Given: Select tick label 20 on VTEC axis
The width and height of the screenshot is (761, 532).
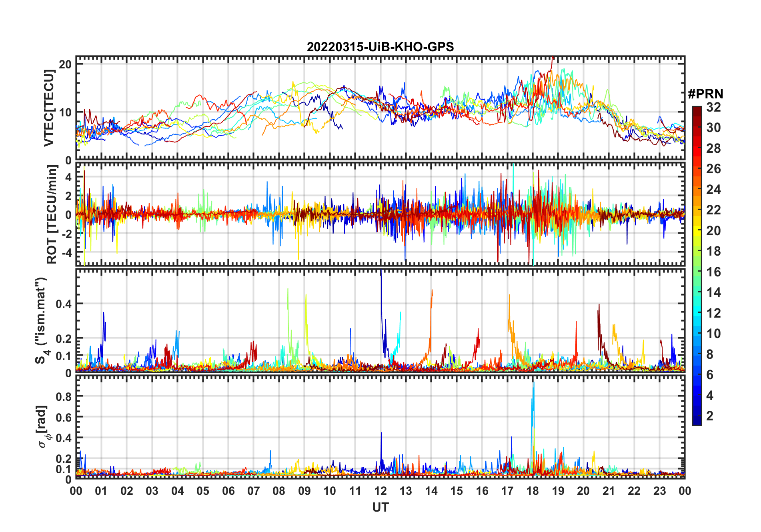Looking at the screenshot, I should [65, 64].
